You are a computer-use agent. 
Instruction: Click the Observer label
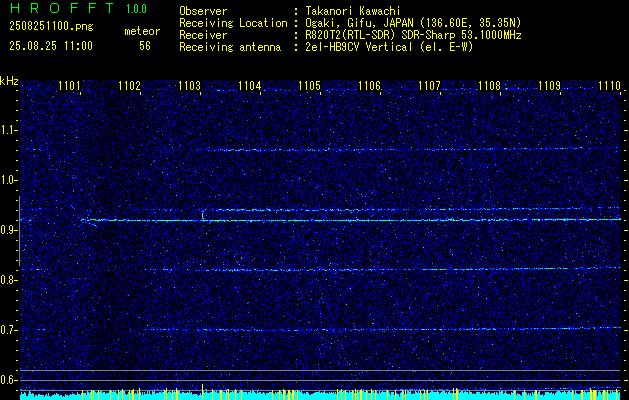(x=203, y=11)
